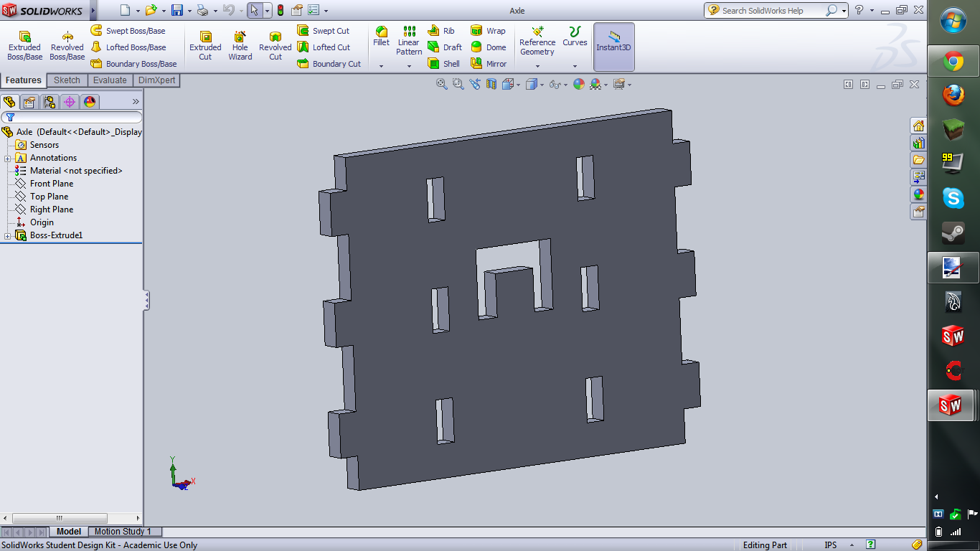Toggle Section View icon

pos(491,84)
